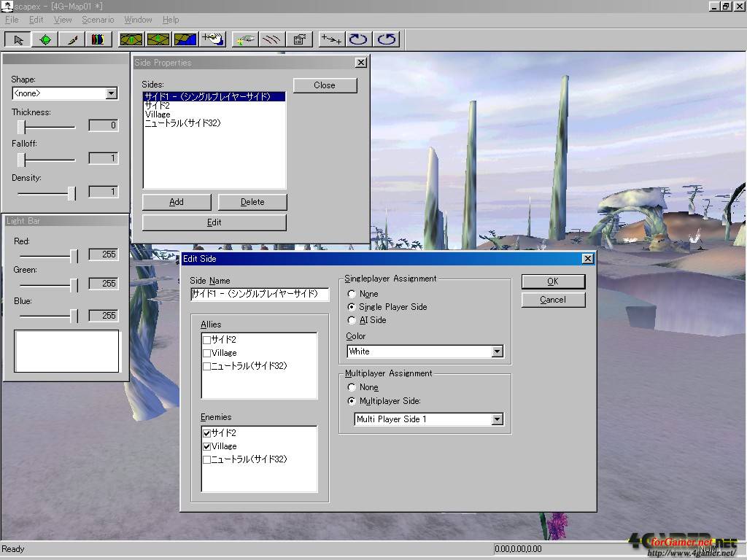Open the Color dropdown showing White
Image resolution: width=747 pixels, height=560 pixels.
point(497,351)
